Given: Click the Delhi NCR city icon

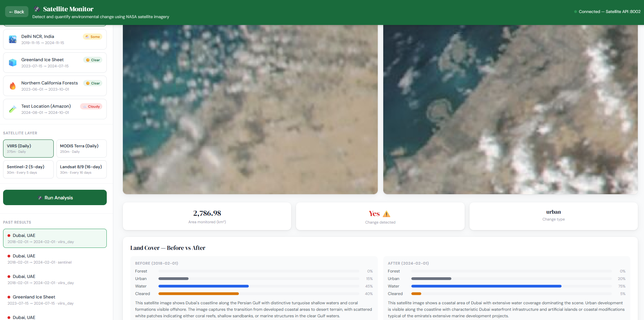Looking at the screenshot, I should [13, 40].
